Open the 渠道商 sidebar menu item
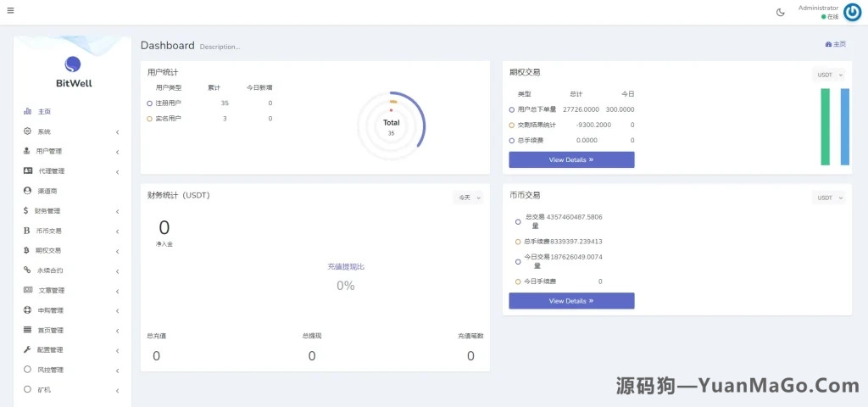 tap(72, 191)
